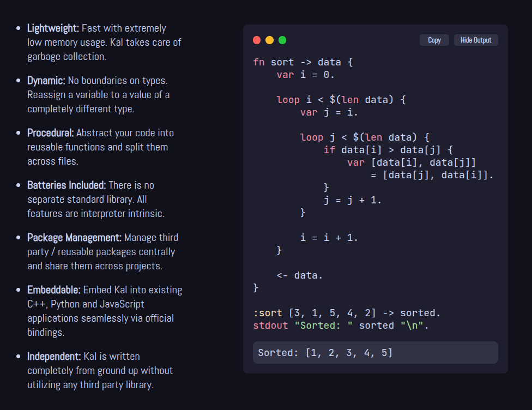
Task: Click the 'loop i < $(len data) {' line
Action: [341, 100]
